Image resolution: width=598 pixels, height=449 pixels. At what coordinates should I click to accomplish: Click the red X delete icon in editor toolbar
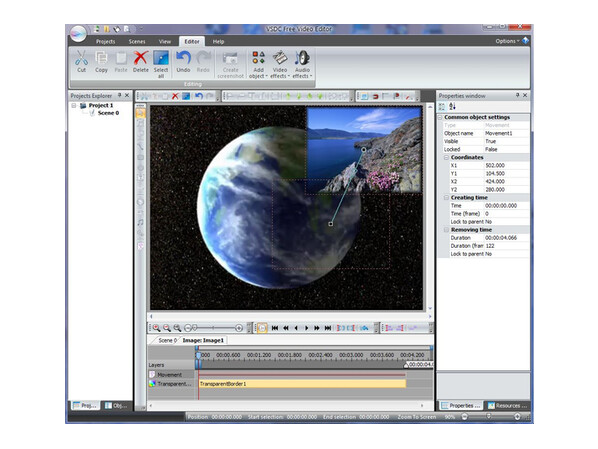point(175,96)
